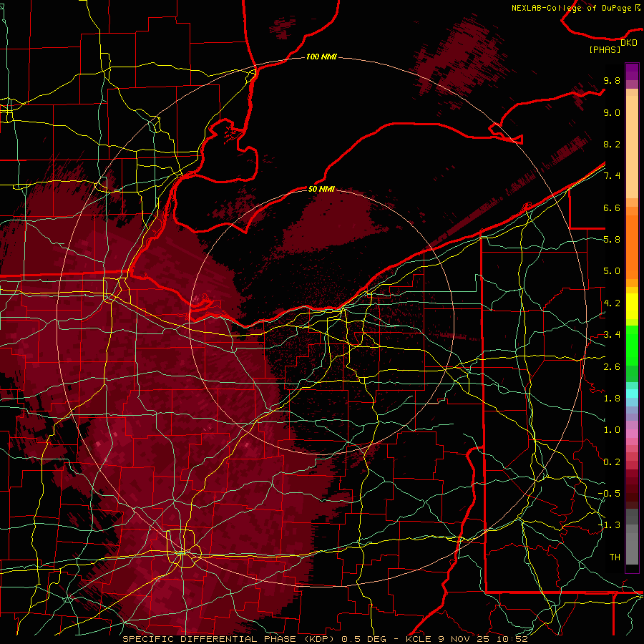Click the 100 NMI range ring label
This screenshot has height=644, width=644.
pos(321,57)
